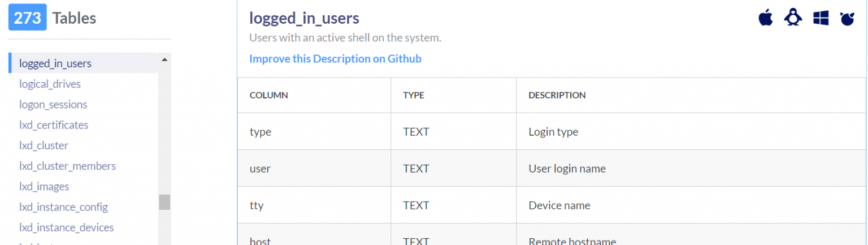Click the Linux penguin platform icon
This screenshot has height=245, width=868.
793,18
